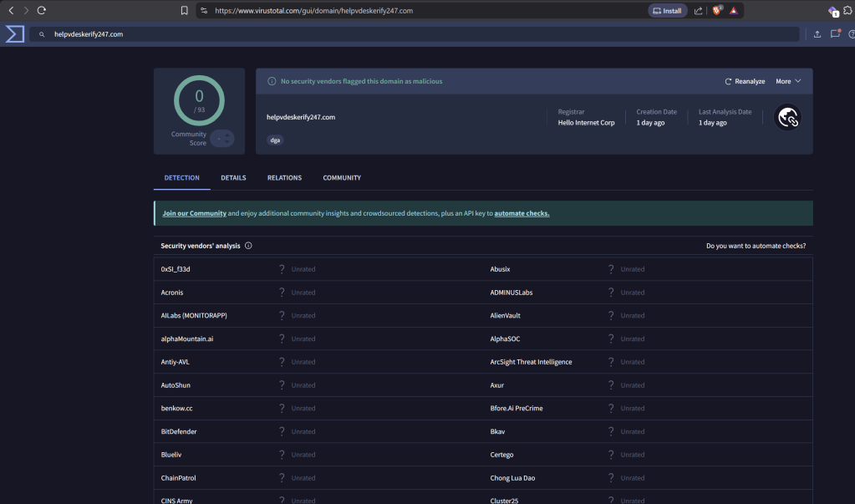
Task: Click the browser reload button
Action: [x=41, y=11]
